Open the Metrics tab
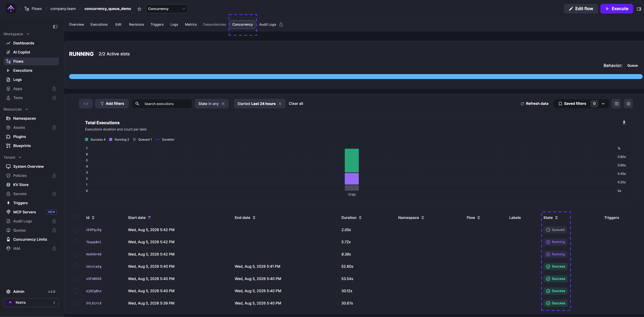644x317 pixels. click(191, 24)
